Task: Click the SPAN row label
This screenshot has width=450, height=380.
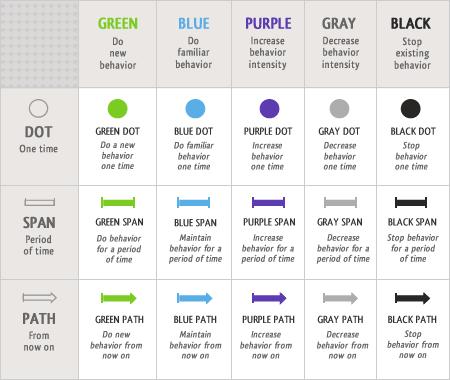Action: (39, 223)
